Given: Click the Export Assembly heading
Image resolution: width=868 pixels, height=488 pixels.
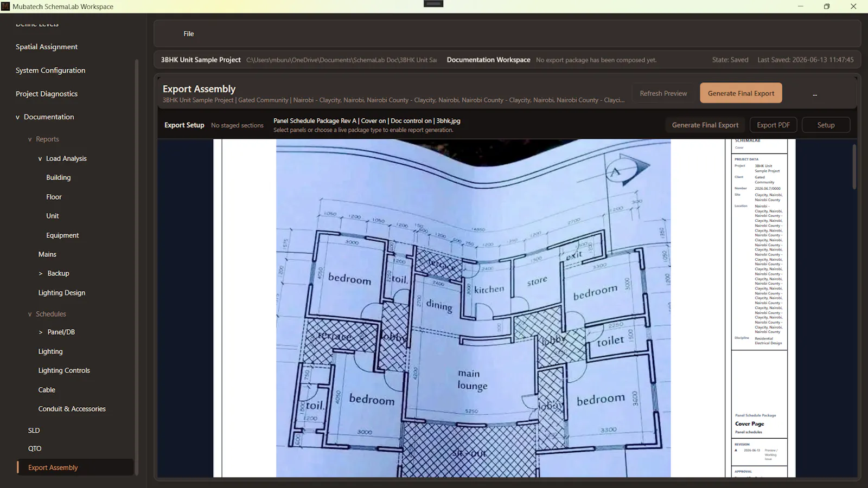Looking at the screenshot, I should tap(199, 89).
